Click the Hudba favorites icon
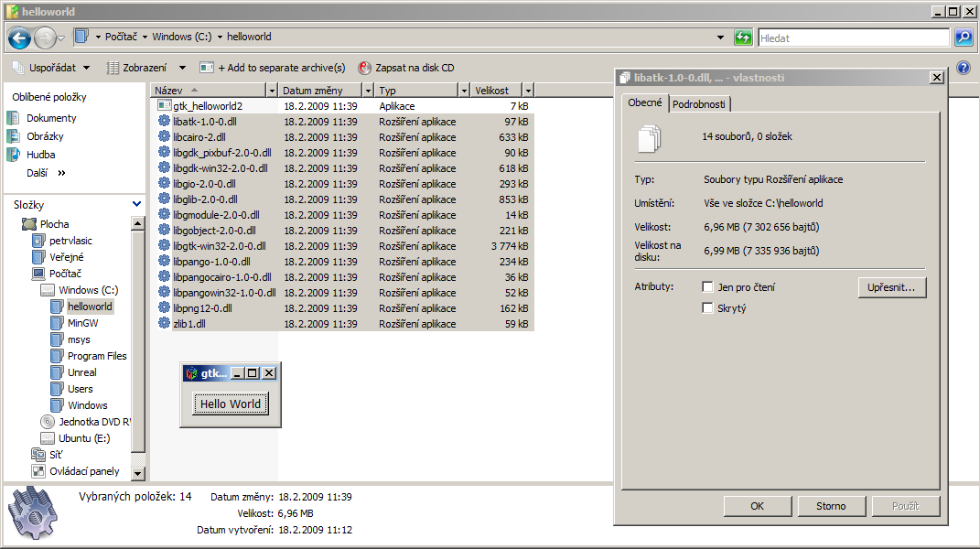 point(13,155)
